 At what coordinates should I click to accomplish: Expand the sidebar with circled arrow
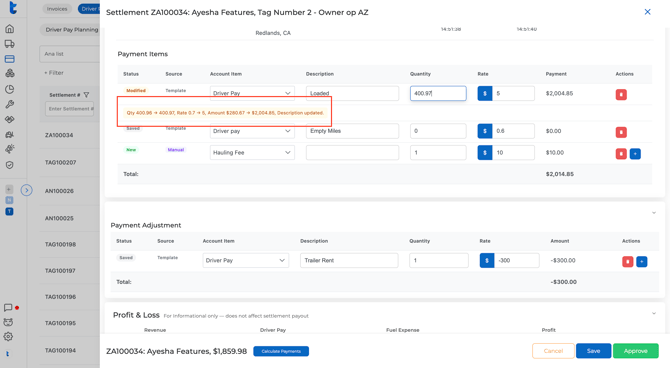point(26,190)
